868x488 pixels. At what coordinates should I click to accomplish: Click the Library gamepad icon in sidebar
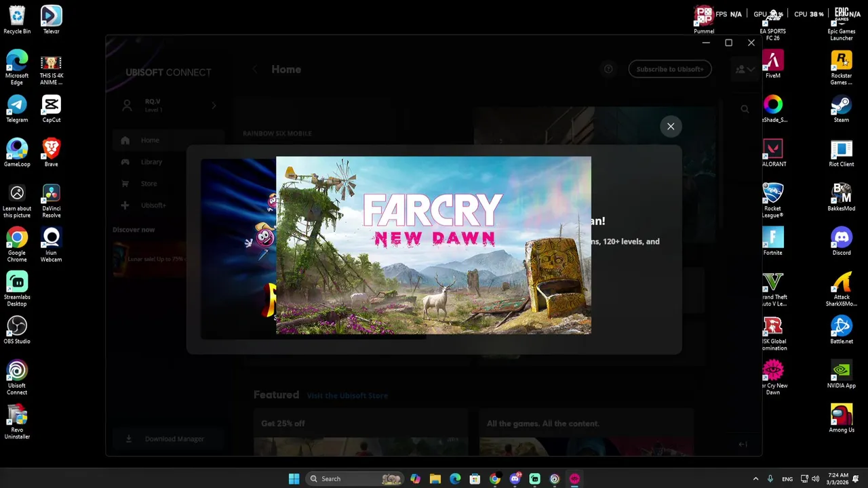pyautogui.click(x=125, y=162)
